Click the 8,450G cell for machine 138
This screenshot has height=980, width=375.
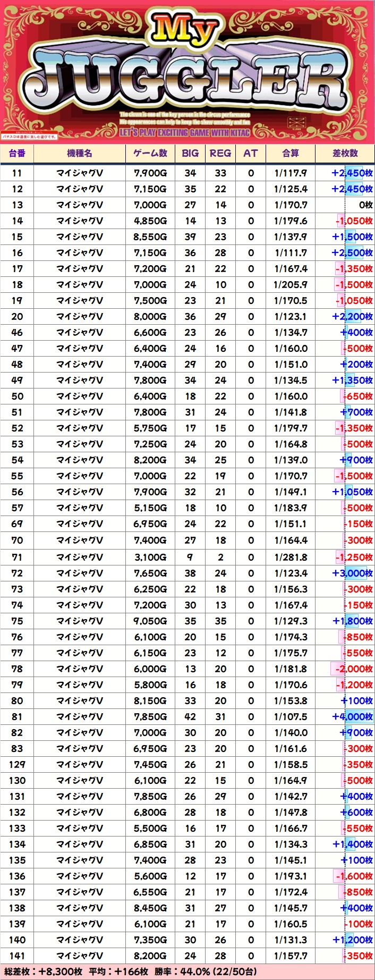[150, 908]
